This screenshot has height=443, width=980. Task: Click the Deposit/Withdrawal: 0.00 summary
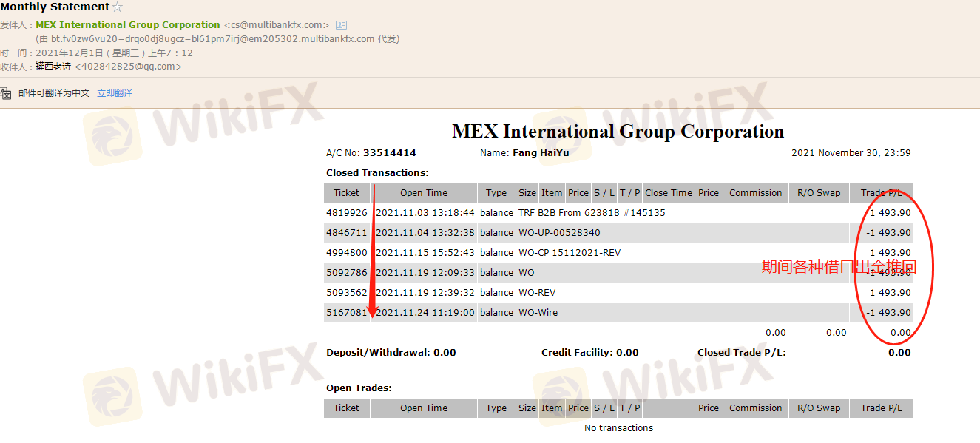point(391,353)
